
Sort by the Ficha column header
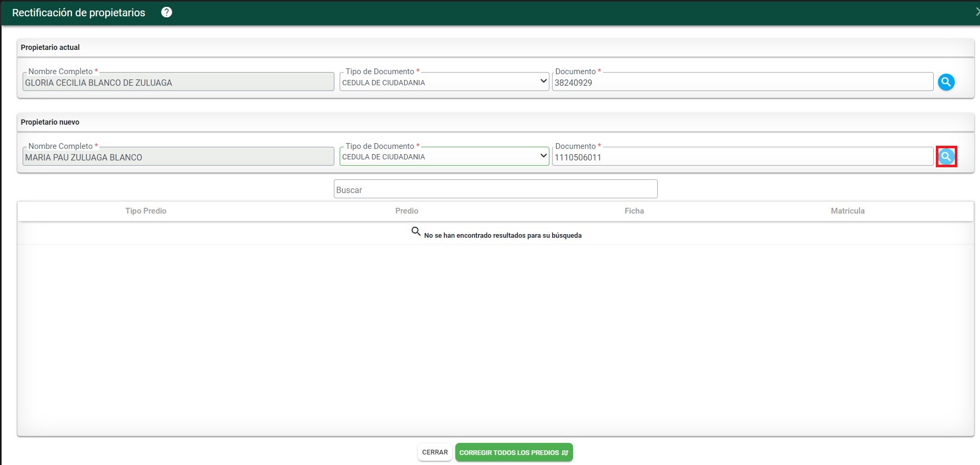pyautogui.click(x=634, y=211)
